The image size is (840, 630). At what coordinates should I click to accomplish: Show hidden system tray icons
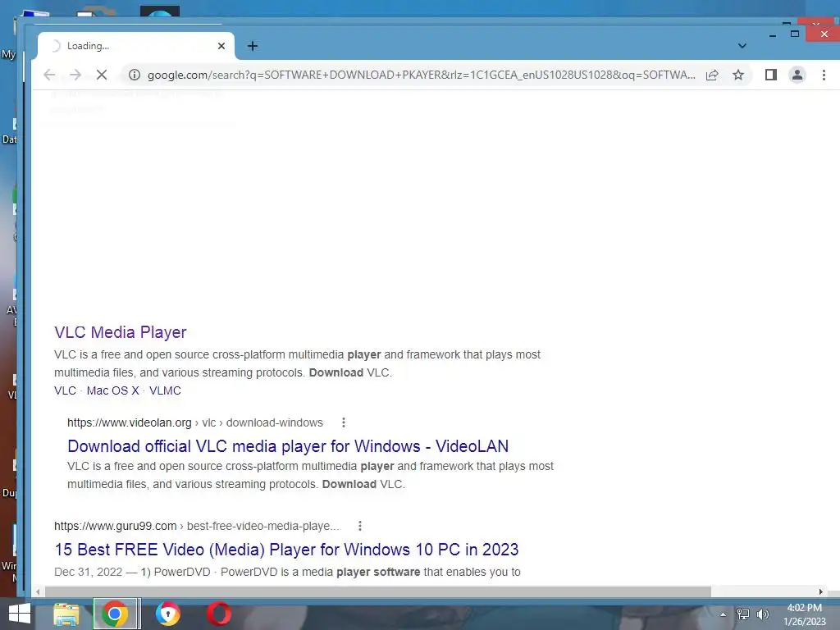pos(723,614)
